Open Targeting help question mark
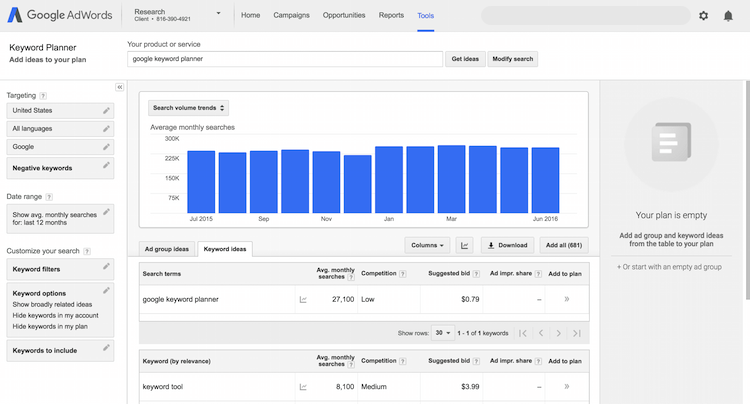Image resolution: width=750 pixels, height=404 pixels. (x=43, y=96)
